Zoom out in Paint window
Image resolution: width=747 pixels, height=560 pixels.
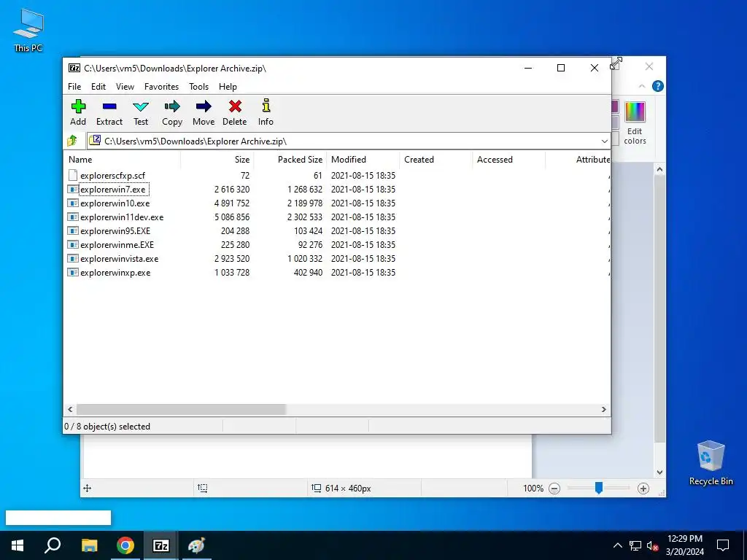click(x=554, y=488)
